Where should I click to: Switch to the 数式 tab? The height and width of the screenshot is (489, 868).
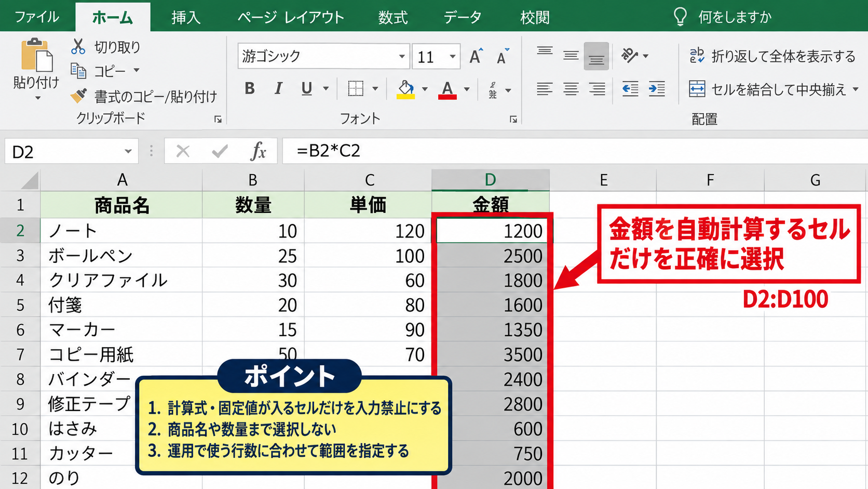click(393, 18)
